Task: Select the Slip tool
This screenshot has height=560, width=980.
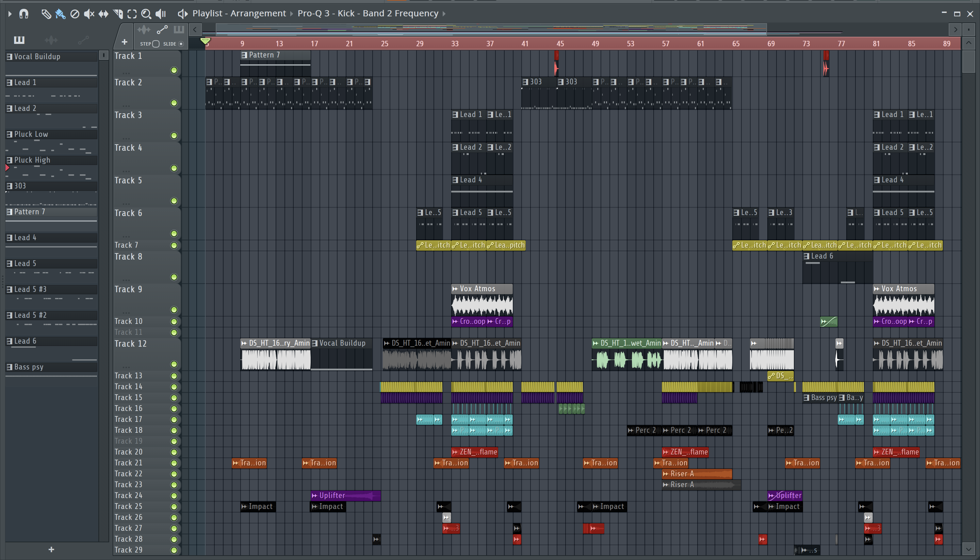Action: [103, 14]
